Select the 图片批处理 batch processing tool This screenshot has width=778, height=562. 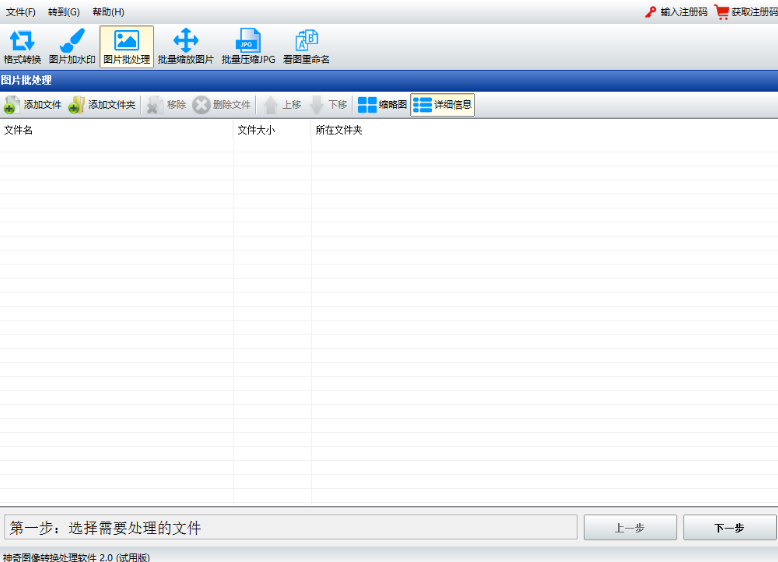[127, 47]
